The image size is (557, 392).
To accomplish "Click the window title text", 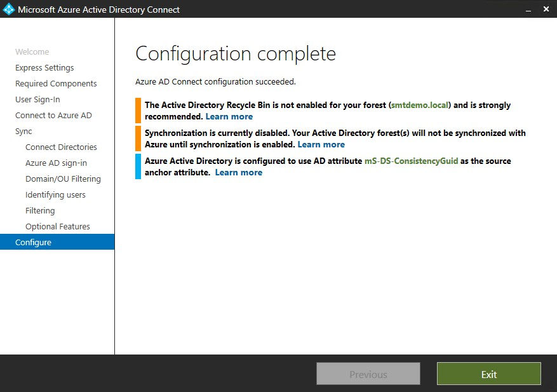I will [x=98, y=10].
